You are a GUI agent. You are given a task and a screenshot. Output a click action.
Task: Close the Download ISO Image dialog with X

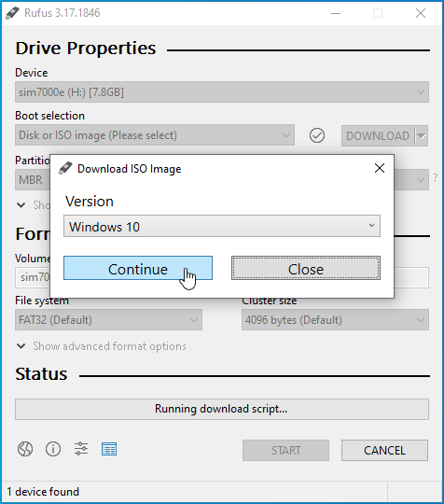pos(380,168)
